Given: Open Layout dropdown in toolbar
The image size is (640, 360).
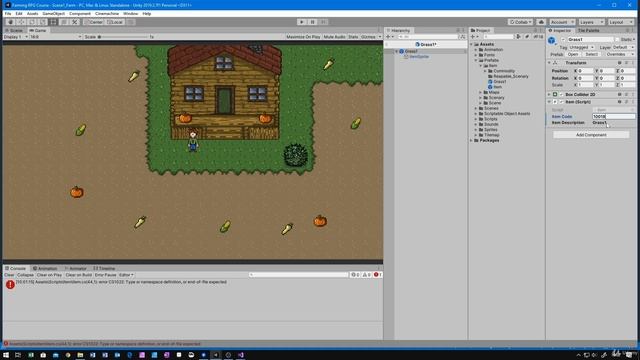Looking at the screenshot, I should tap(620, 22).
